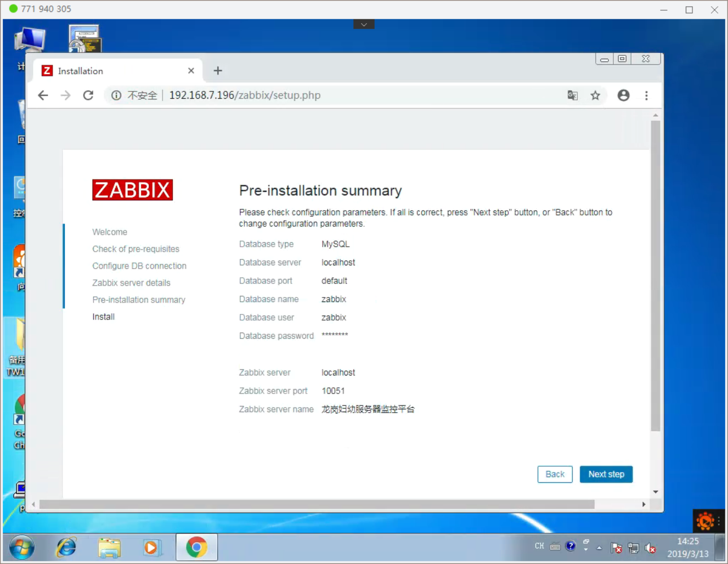Click the ZABBIX logo

pos(133,190)
